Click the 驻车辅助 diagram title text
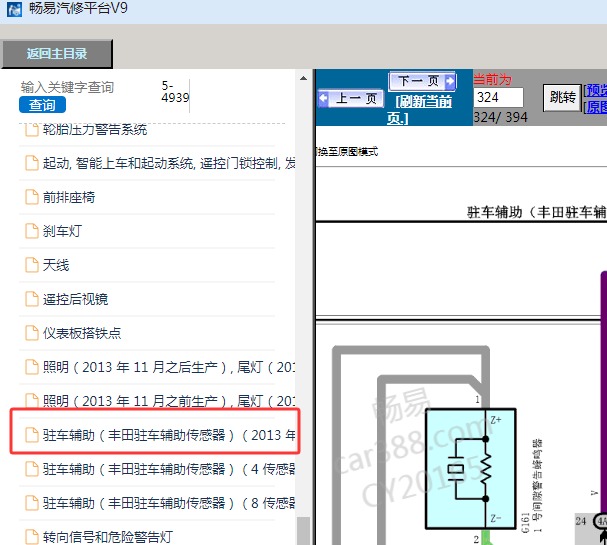 coord(537,212)
